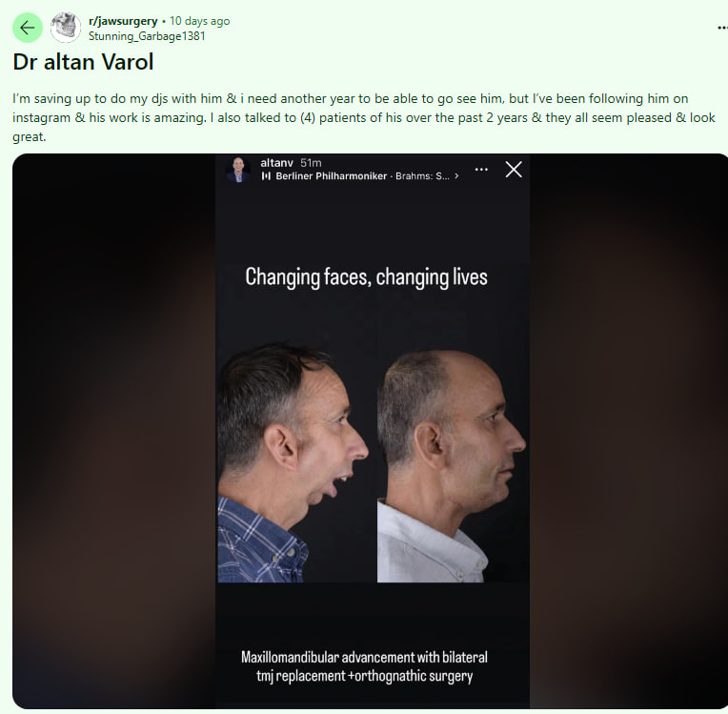Click the Changing faces, changing lives headline
This screenshot has height=714, width=728.
click(366, 277)
